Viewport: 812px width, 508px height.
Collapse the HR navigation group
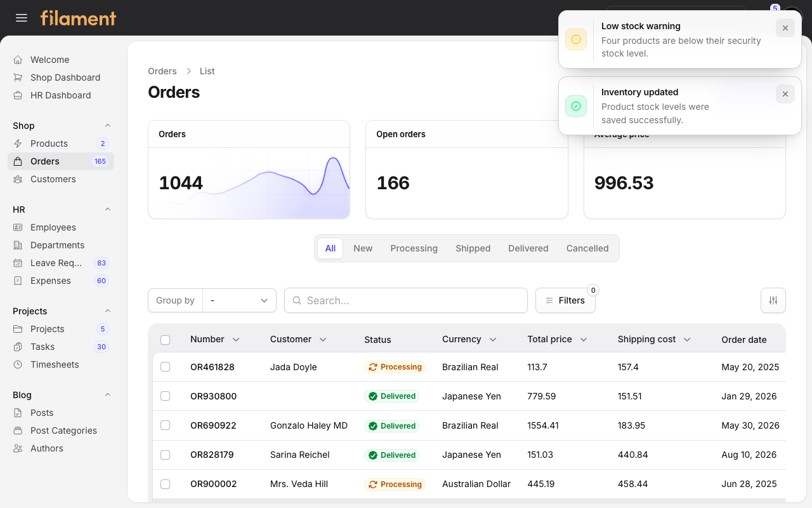(x=108, y=210)
